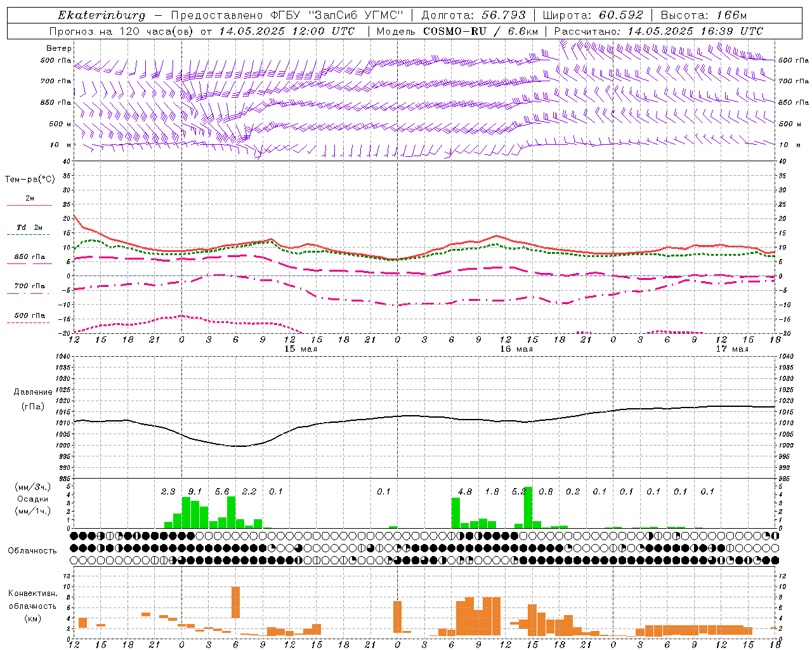This screenshot has height=650, width=812.
Task: Click the 5.2 precipitation total
Action: [519, 491]
